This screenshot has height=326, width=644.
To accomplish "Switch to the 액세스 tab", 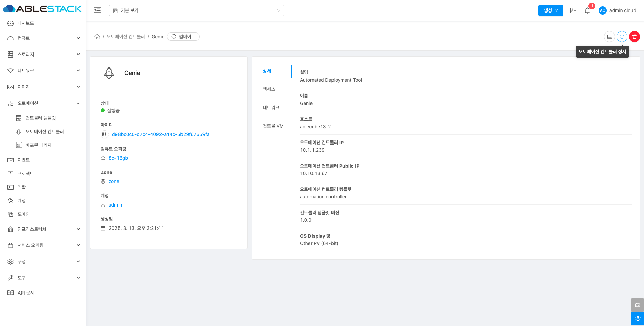I will pos(269,89).
